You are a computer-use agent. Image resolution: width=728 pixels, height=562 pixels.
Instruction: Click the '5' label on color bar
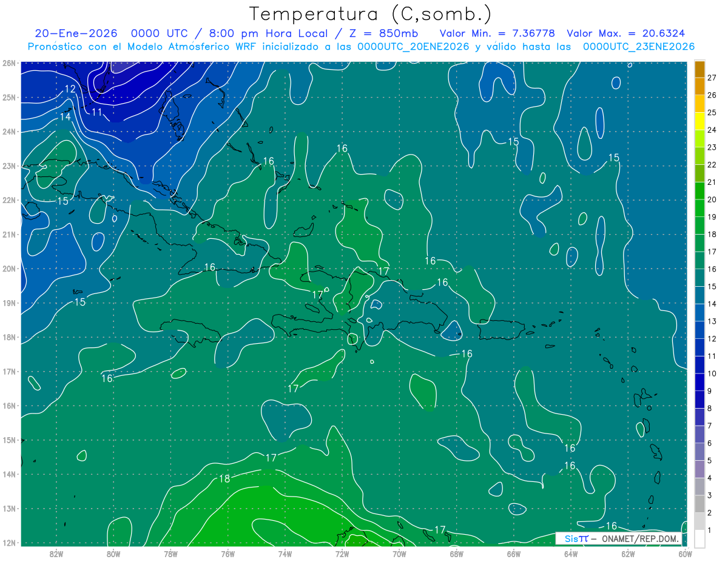pyautogui.click(x=710, y=461)
